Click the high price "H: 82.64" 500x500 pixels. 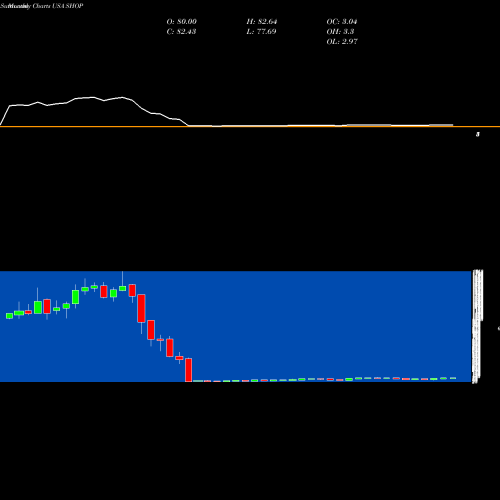click(262, 22)
